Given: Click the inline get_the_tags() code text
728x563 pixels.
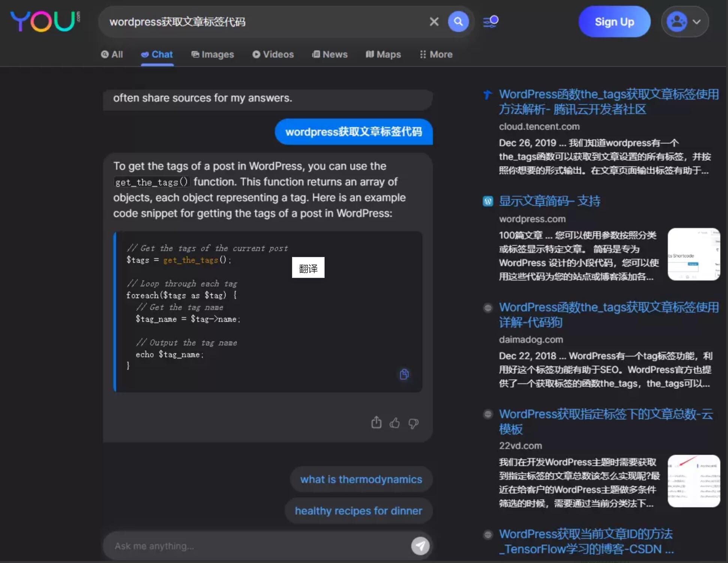Looking at the screenshot, I should click(x=151, y=182).
